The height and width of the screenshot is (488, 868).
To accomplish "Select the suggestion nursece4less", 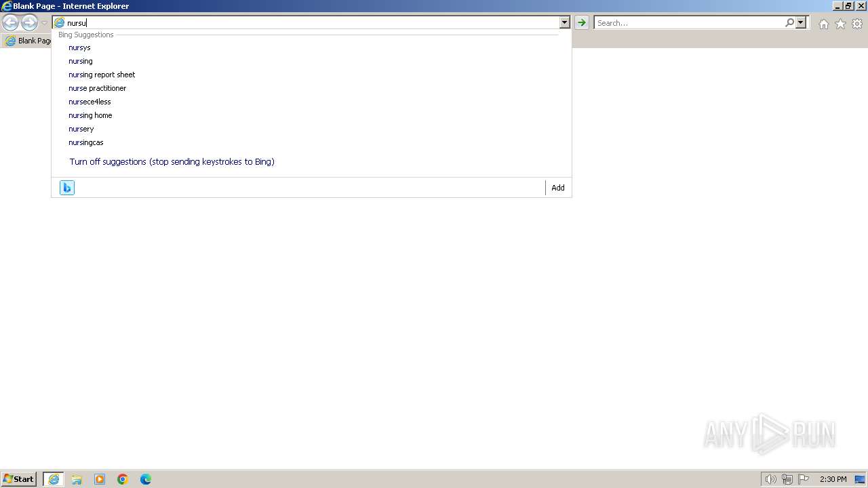I will point(90,102).
